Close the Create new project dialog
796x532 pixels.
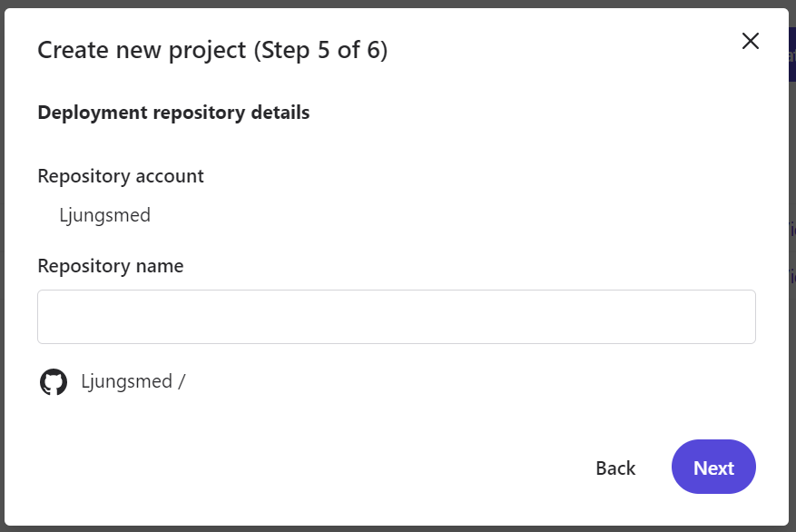pyautogui.click(x=750, y=41)
